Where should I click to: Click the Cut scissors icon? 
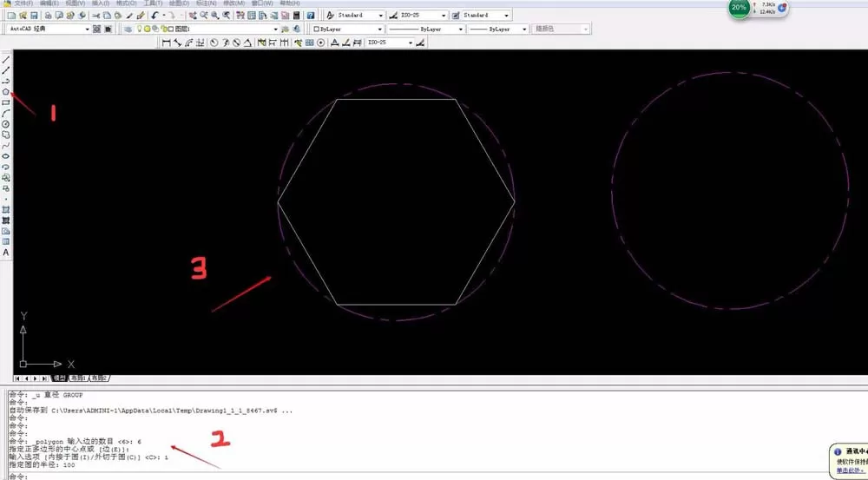click(95, 16)
